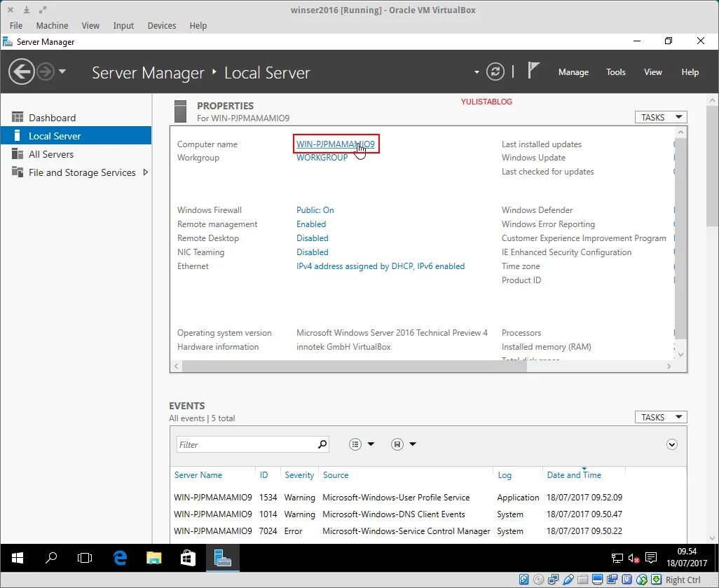The height and width of the screenshot is (588, 719).
Task: Click Remote management Enabled link
Action: 311,224
